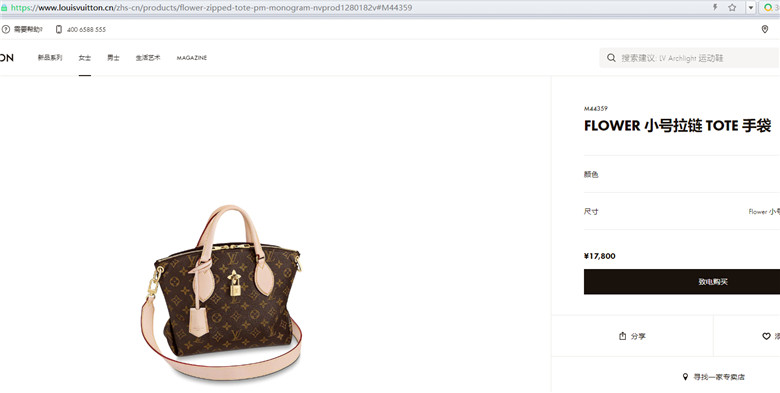Click the black 致电购买 button

coord(682,282)
